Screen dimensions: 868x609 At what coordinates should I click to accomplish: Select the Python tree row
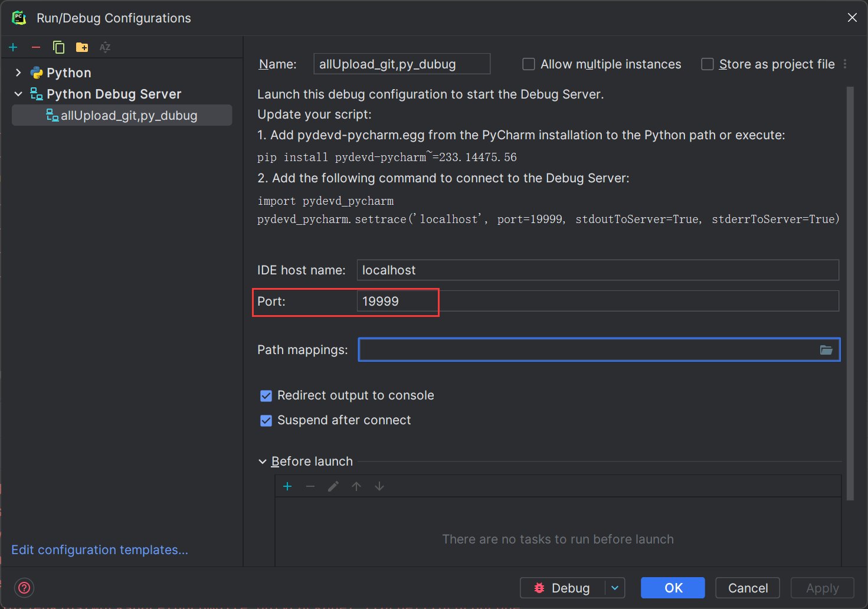(122, 73)
